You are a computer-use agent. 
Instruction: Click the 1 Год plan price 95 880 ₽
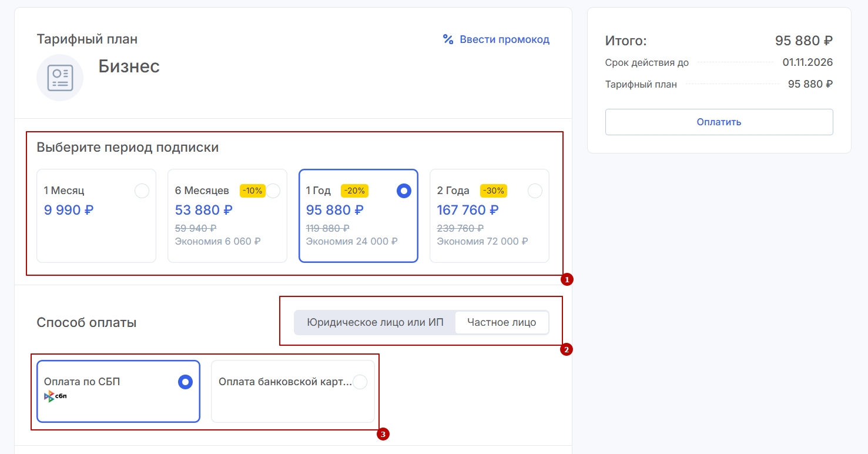click(334, 210)
